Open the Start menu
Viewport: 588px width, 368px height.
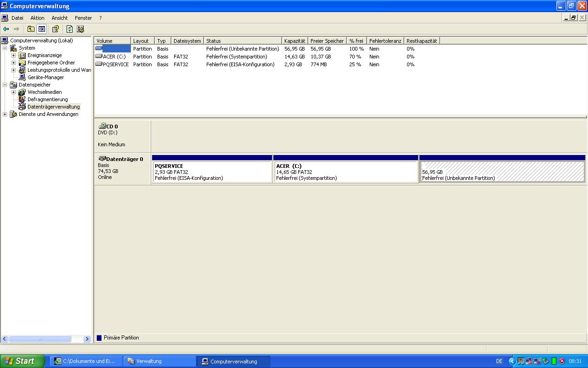[23, 361]
